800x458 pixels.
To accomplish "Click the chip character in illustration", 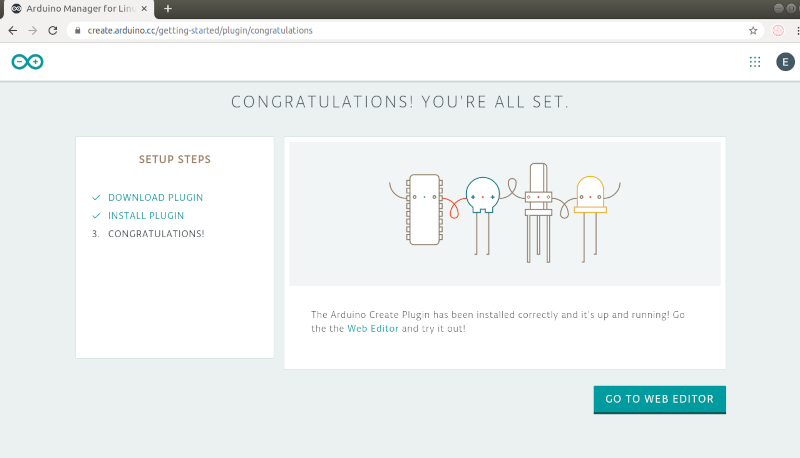I will click(x=423, y=209).
